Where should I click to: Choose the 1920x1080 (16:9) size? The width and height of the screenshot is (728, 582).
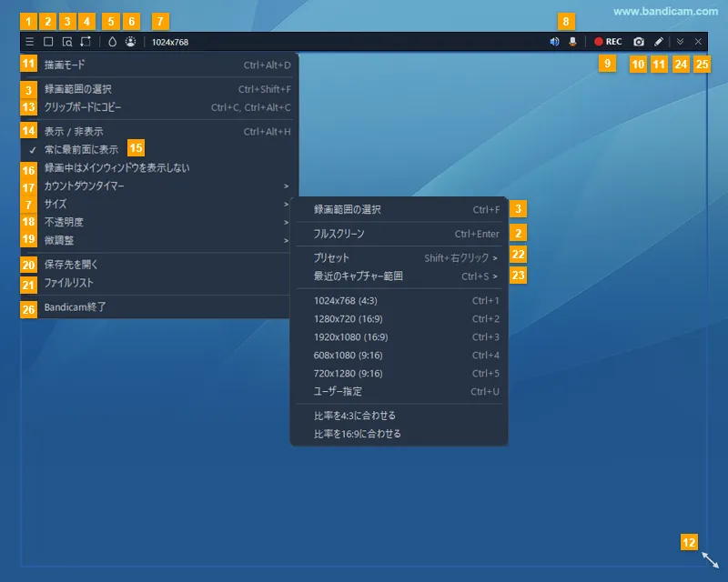click(x=399, y=336)
